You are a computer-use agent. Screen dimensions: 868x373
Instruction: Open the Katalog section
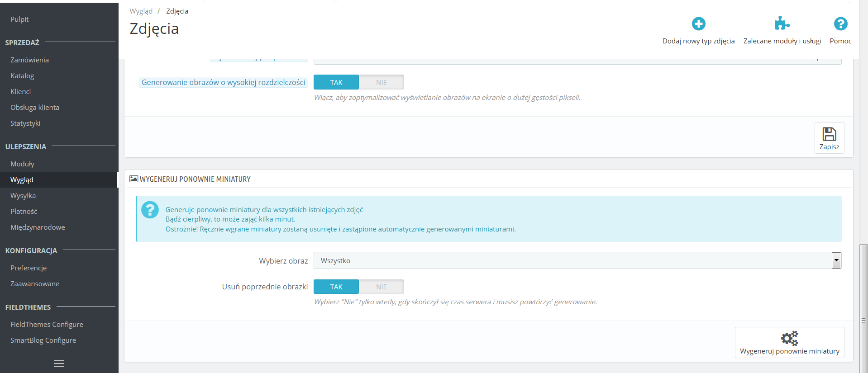click(22, 76)
